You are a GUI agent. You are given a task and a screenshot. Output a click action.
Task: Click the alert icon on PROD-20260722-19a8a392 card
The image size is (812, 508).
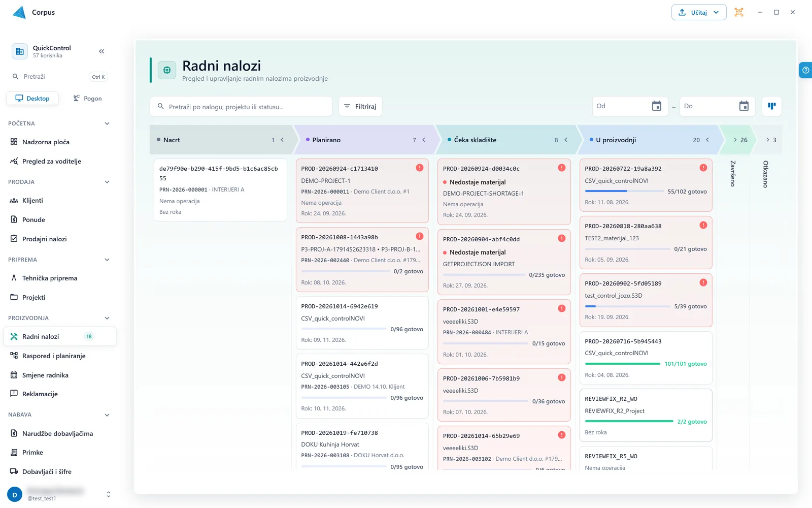703,168
